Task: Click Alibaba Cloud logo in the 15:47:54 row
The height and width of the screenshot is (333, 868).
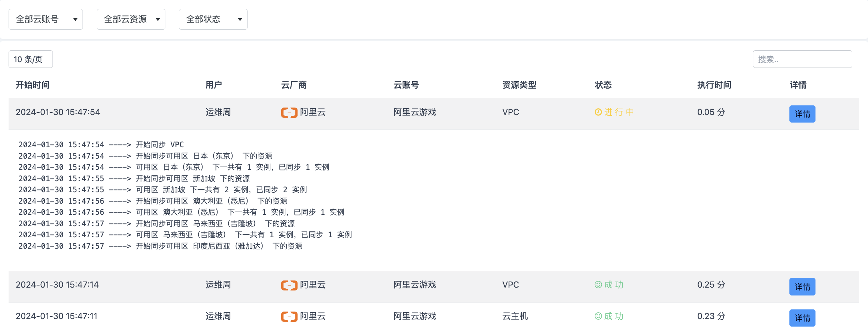Action: [289, 113]
